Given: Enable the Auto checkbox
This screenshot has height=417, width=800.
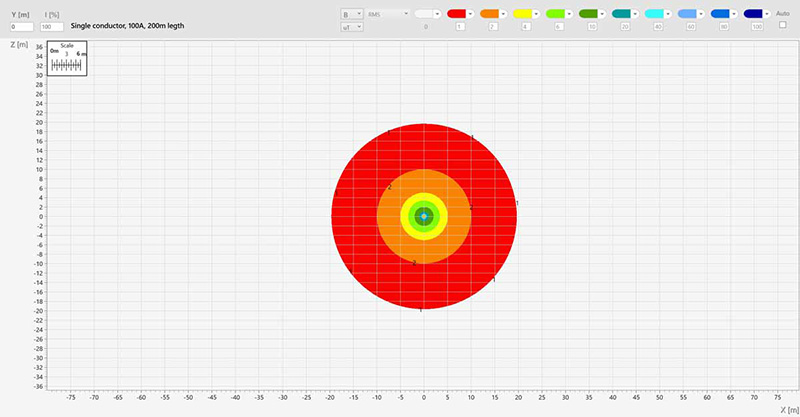Looking at the screenshot, I should (783, 25).
